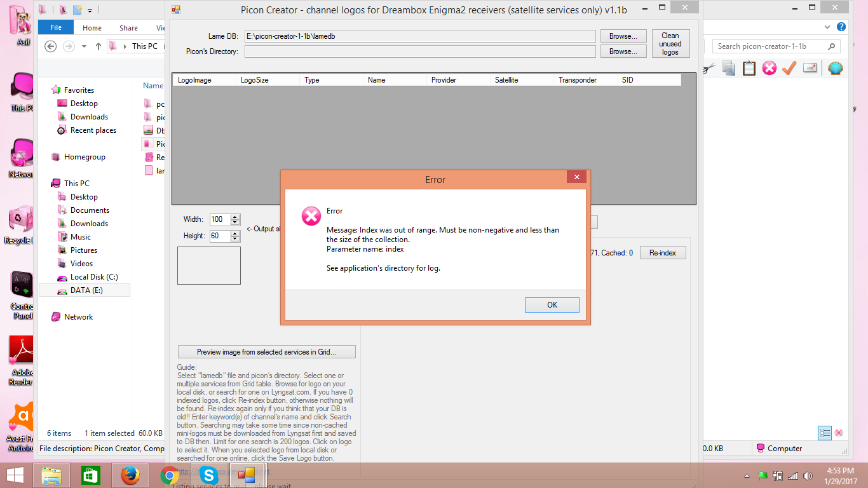Switch to large icons view in Explorer
The height and width of the screenshot is (488, 868).
pos(839,433)
